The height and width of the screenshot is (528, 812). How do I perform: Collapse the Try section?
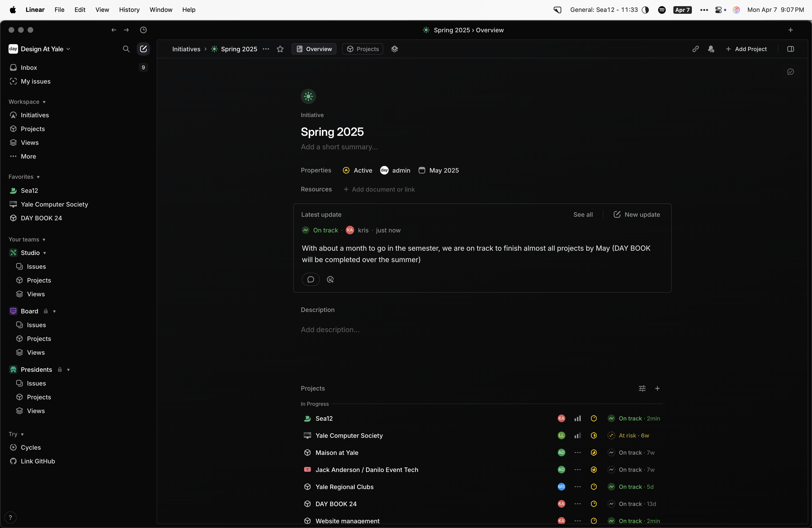pyautogui.click(x=16, y=434)
